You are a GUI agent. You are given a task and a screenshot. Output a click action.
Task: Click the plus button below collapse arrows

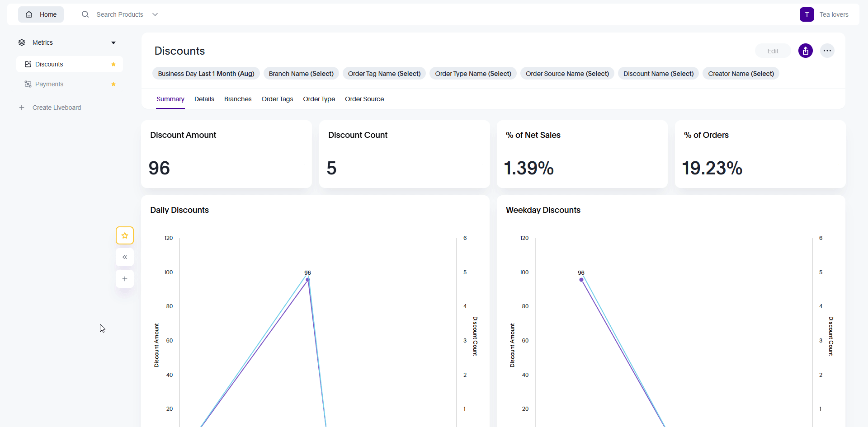click(125, 279)
